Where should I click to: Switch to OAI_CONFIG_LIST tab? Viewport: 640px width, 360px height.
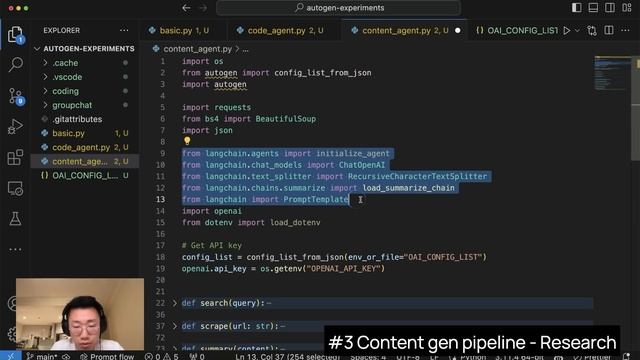(516, 31)
